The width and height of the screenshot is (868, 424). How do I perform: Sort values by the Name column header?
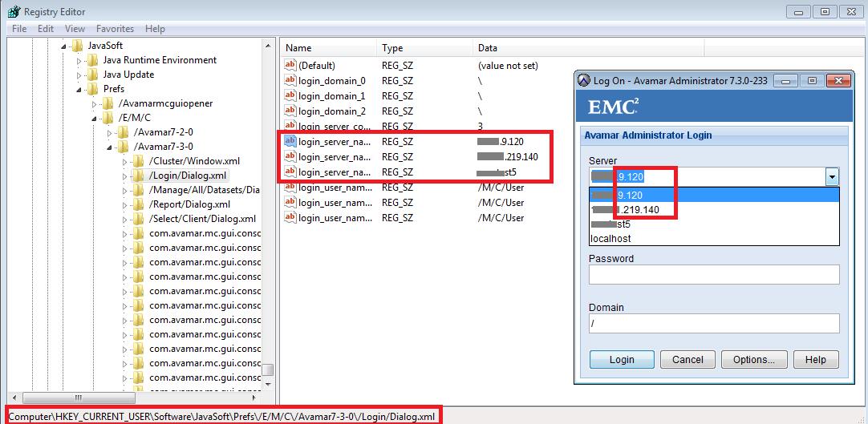(x=329, y=48)
